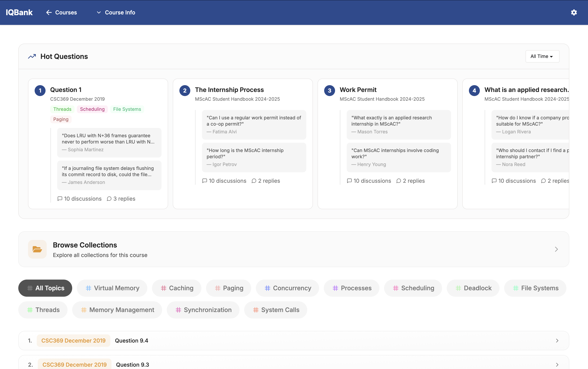Viewport: 588px width, 369px height.
Task: Open the Work Permit question title
Action: [x=358, y=90]
